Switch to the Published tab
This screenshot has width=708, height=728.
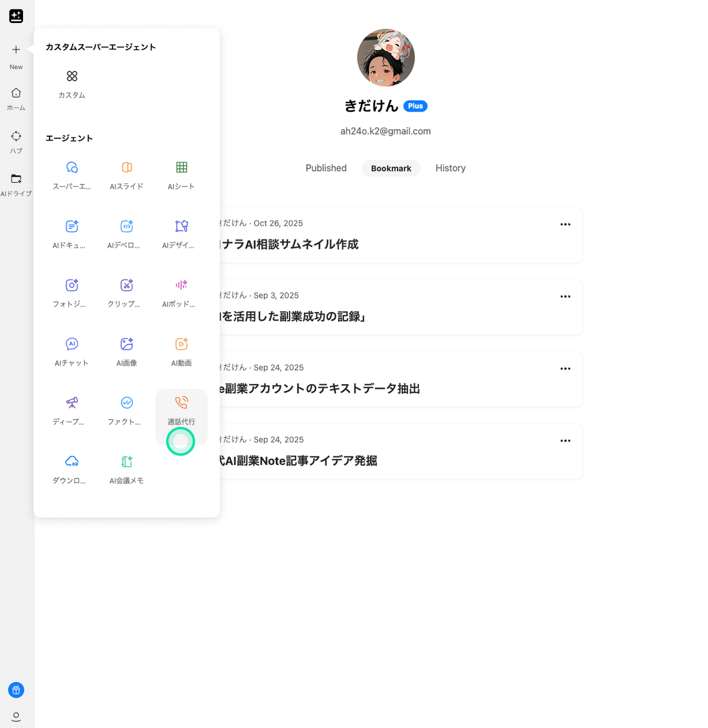click(326, 168)
